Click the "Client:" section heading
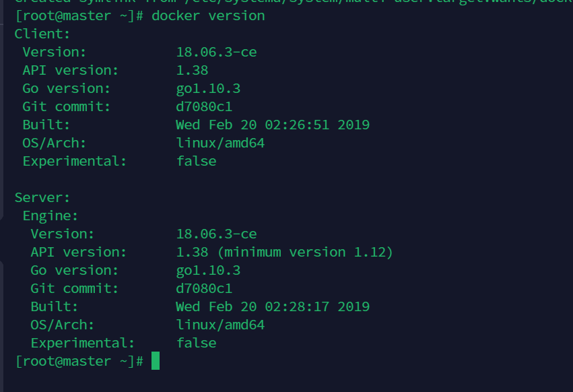Image resolution: width=573 pixels, height=392 pixels. tap(42, 34)
